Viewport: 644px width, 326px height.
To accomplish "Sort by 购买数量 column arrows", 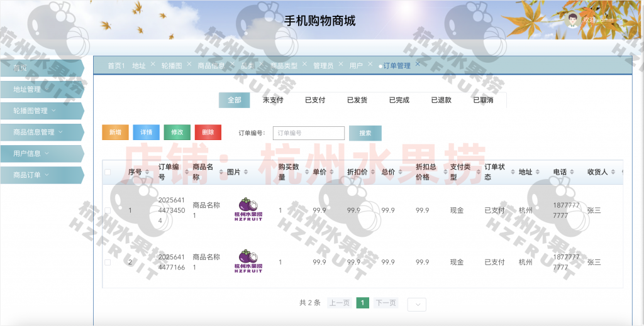I will pos(307,172).
